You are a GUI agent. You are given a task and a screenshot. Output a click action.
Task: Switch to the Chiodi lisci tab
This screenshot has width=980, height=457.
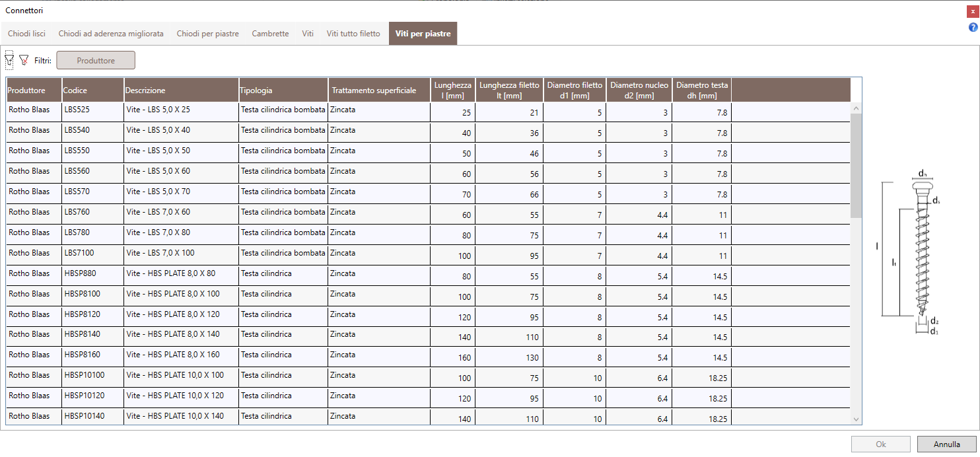click(x=26, y=33)
